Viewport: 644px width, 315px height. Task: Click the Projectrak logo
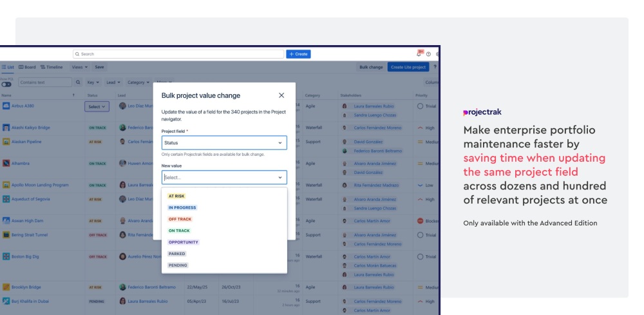(x=482, y=112)
